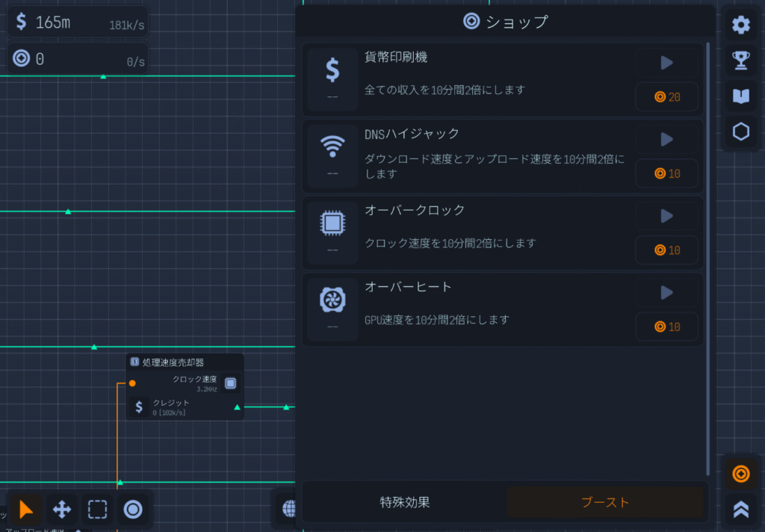This screenshot has width=765, height=532.
Task: Click the double chevron up icon
Action: pos(740,509)
